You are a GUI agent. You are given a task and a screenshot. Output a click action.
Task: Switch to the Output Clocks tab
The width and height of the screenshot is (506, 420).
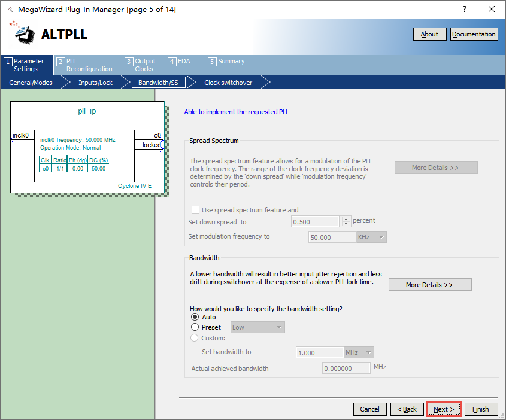(x=143, y=65)
